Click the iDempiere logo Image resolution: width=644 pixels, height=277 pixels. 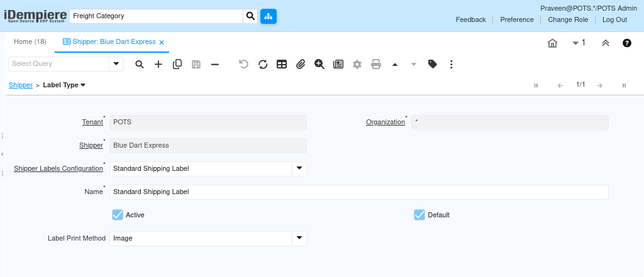pyautogui.click(x=35, y=16)
